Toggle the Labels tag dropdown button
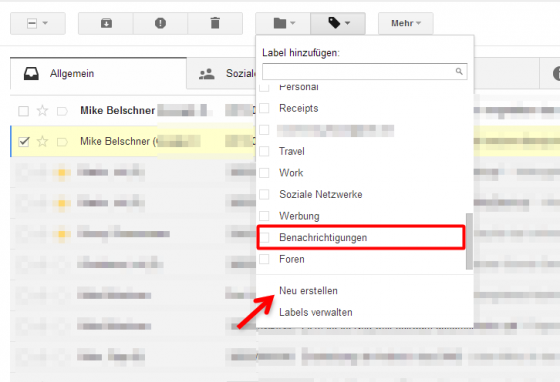This screenshot has height=382, width=560. (x=338, y=24)
